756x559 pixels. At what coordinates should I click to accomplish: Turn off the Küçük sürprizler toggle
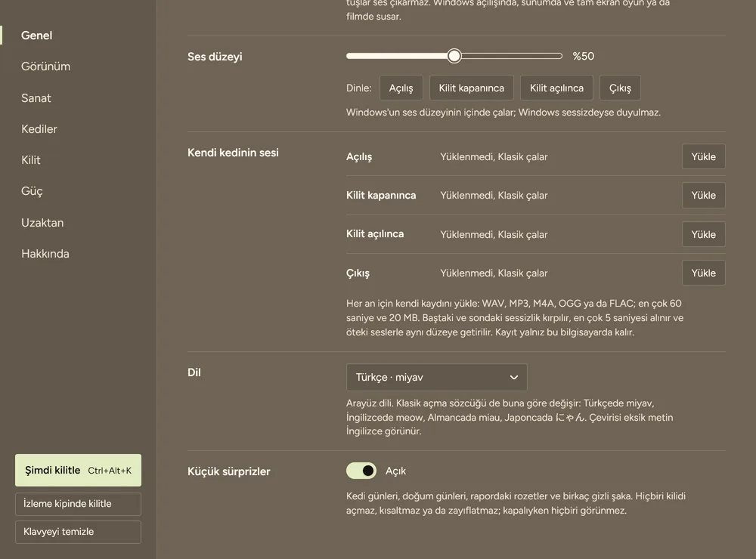click(361, 471)
